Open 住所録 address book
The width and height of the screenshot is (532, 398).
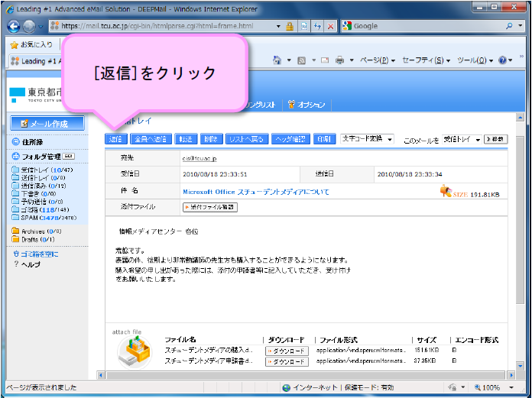click(x=28, y=142)
